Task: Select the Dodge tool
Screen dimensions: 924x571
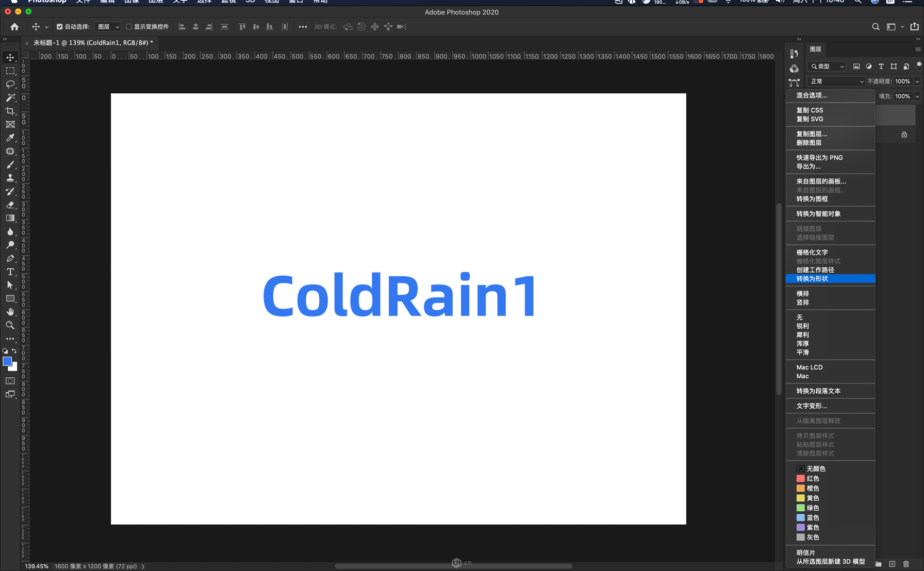Action: (x=10, y=245)
